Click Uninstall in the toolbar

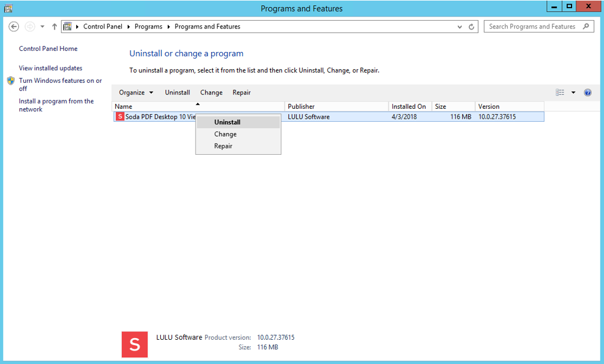(177, 92)
